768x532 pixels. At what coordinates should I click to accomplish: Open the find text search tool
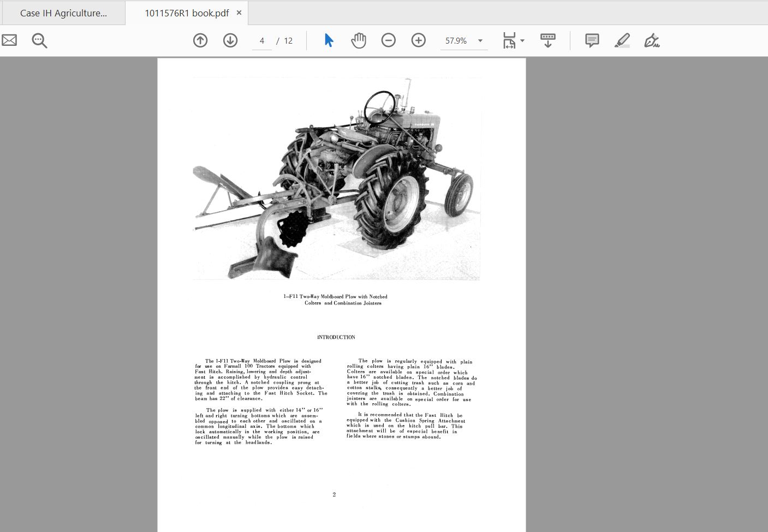tap(39, 40)
